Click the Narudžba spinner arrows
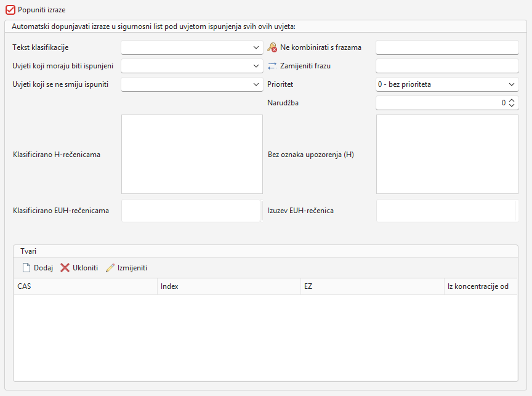 pos(512,103)
